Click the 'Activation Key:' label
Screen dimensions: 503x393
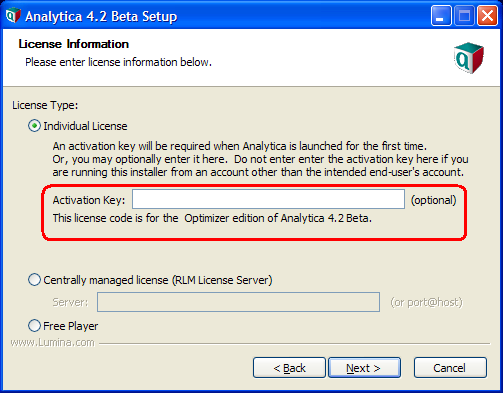click(89, 200)
